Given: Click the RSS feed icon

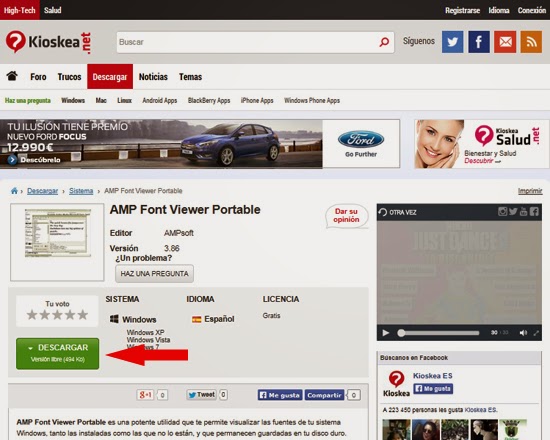Looking at the screenshot, I should pos(531,42).
